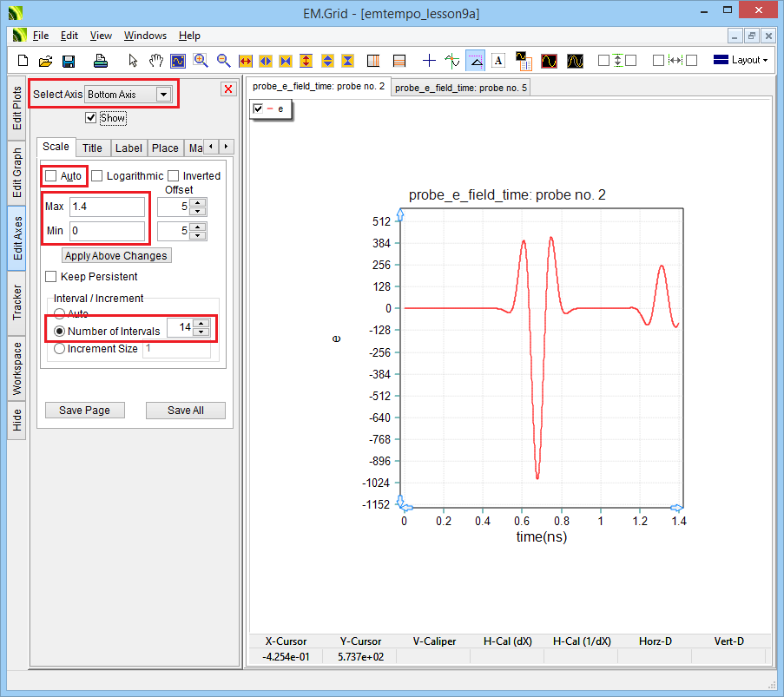Click the Apply Above Changes button
Screen dimensions: 784x697
coord(117,255)
